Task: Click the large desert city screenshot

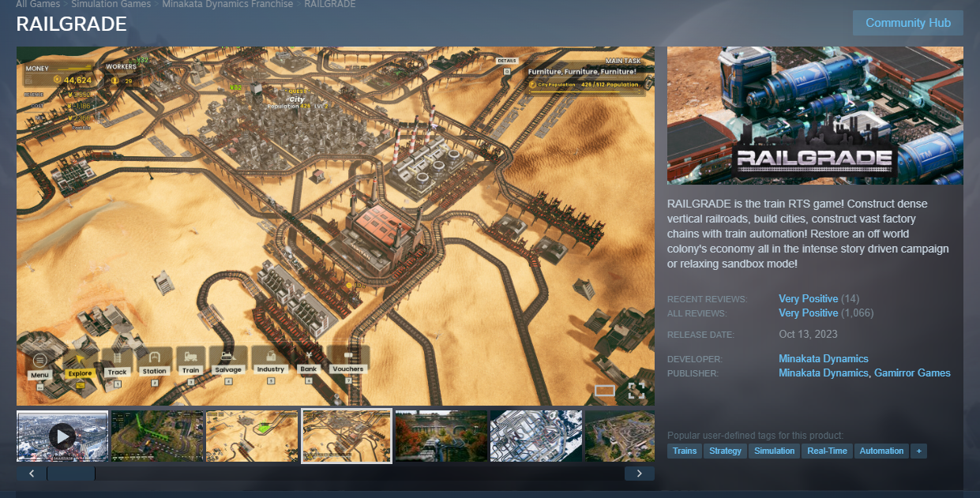Action: [x=336, y=226]
